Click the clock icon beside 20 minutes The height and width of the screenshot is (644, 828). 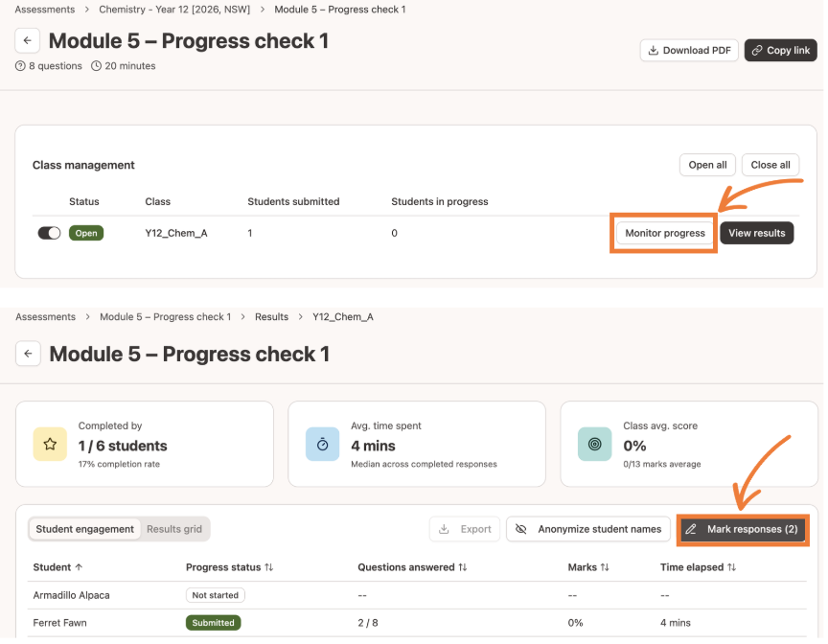[96, 66]
